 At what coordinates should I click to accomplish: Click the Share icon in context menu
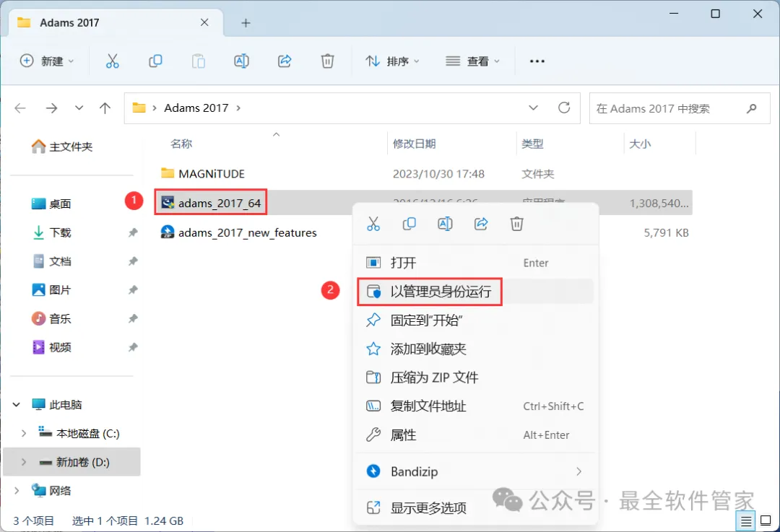coord(481,224)
